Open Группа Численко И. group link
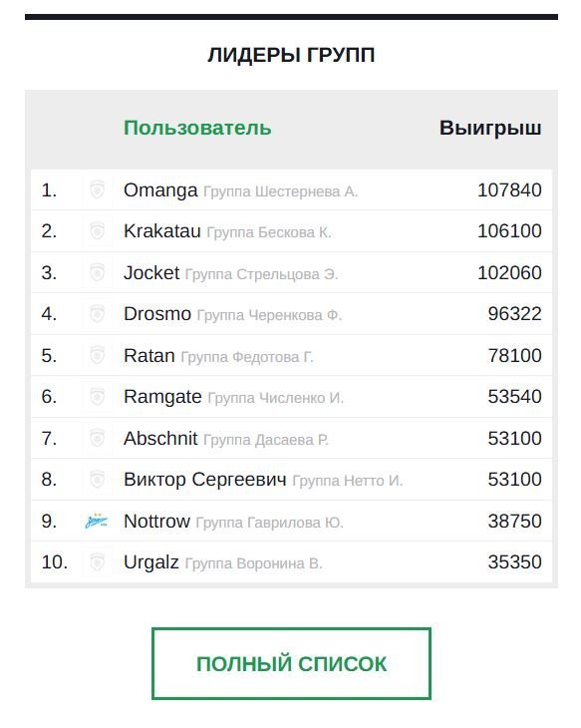Viewport: 581px width, 728px height. [276, 398]
